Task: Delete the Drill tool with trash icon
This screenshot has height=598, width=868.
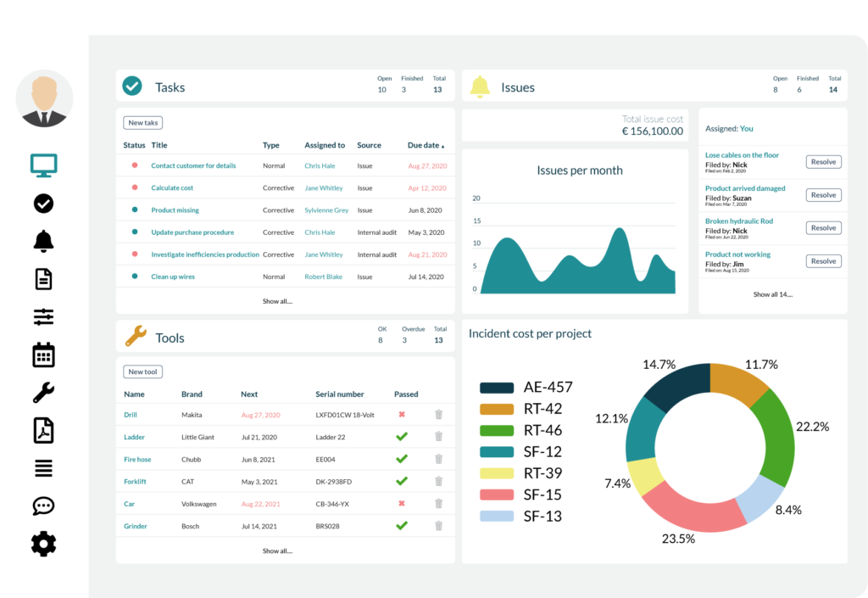Action: (x=438, y=415)
